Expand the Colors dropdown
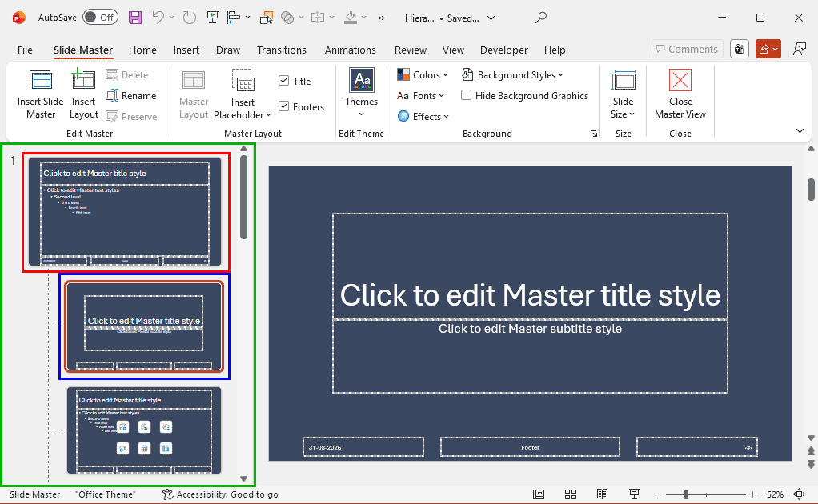The height and width of the screenshot is (504, 818). [423, 75]
